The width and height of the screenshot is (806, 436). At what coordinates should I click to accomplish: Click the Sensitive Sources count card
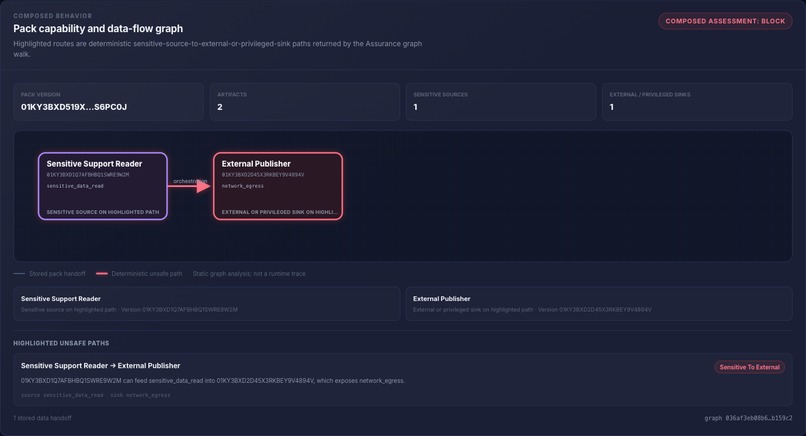[x=501, y=102]
